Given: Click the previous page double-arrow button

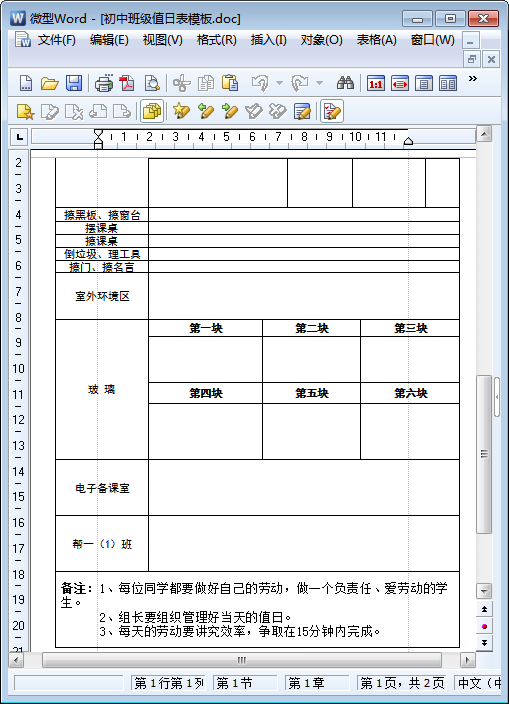Looking at the screenshot, I should [484, 610].
